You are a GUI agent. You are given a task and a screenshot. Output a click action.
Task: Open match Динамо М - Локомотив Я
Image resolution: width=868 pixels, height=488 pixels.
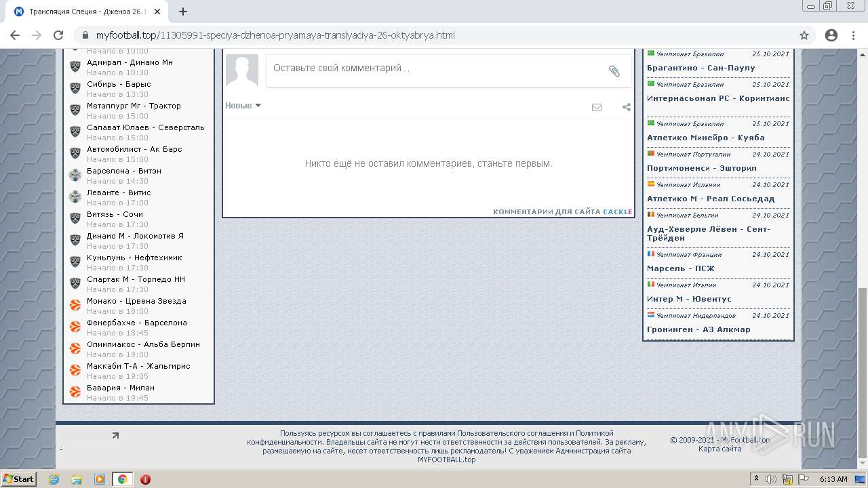coord(135,236)
